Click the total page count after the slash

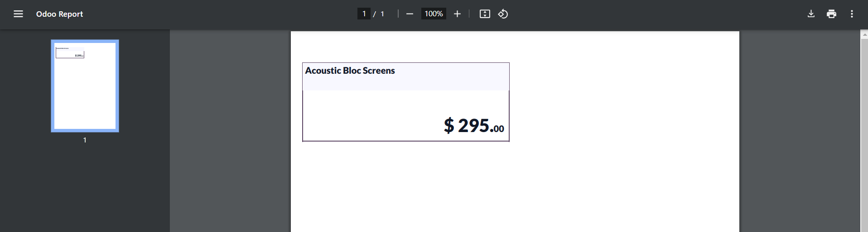tap(382, 14)
